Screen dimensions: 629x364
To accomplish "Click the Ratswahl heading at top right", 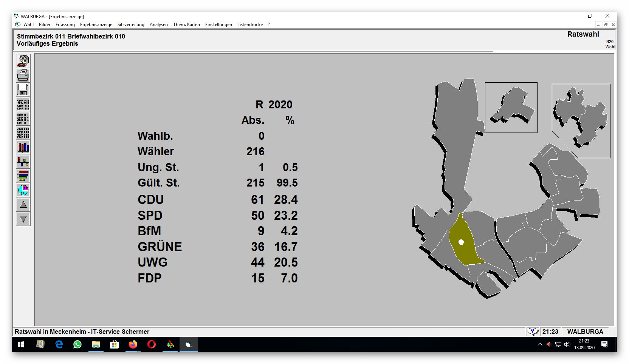I will click(x=583, y=34).
